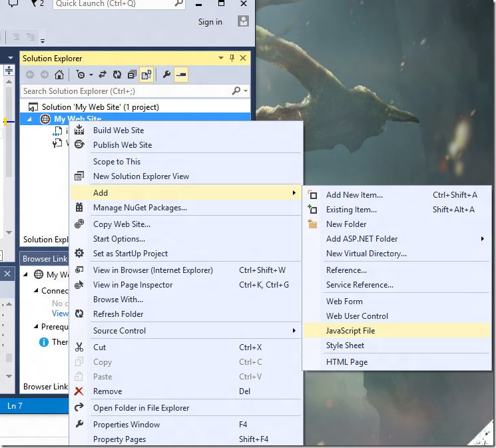Screen dimensions: 496x448
Task: Choose New Folder in Add submenu
Action: (397, 224)
